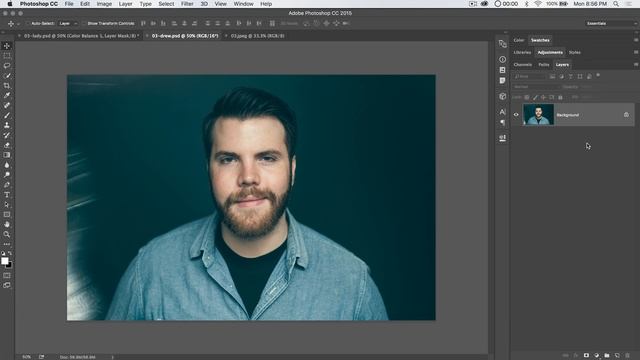Click the Background layer thumbnail
640x360 pixels.
click(538, 115)
